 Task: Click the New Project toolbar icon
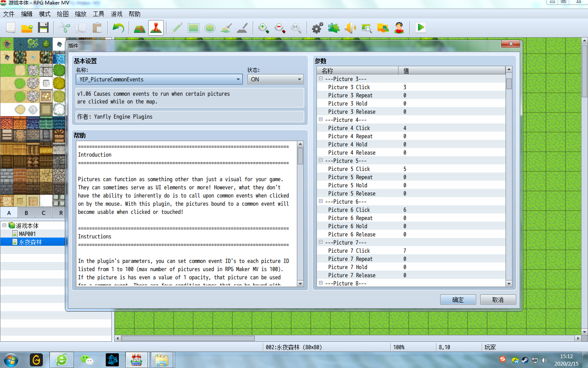click(11, 28)
